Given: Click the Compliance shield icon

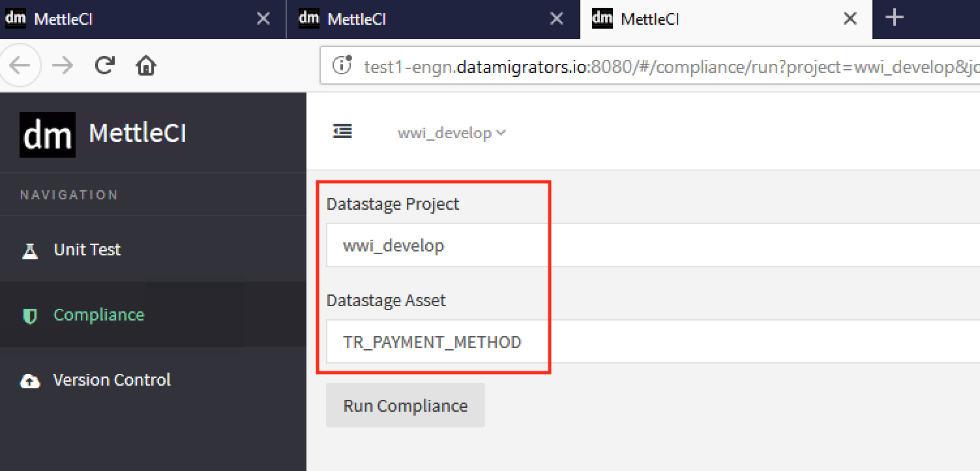Looking at the screenshot, I should tap(29, 315).
